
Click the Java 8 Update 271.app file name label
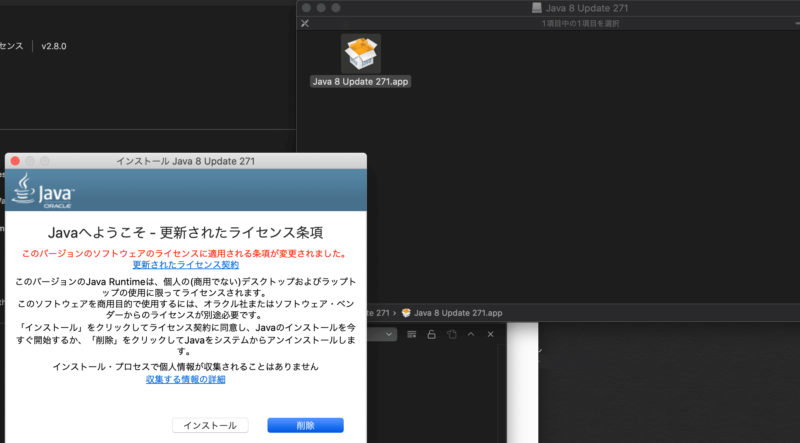pyautogui.click(x=360, y=82)
